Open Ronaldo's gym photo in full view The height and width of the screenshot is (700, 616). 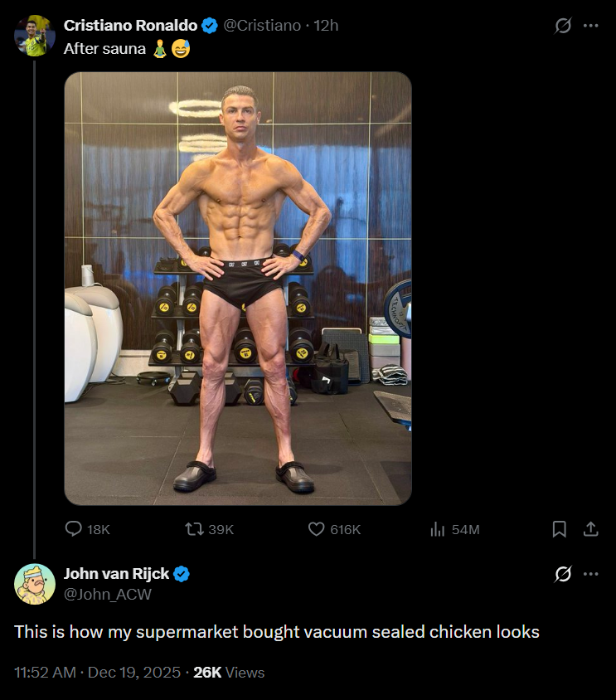(238, 290)
